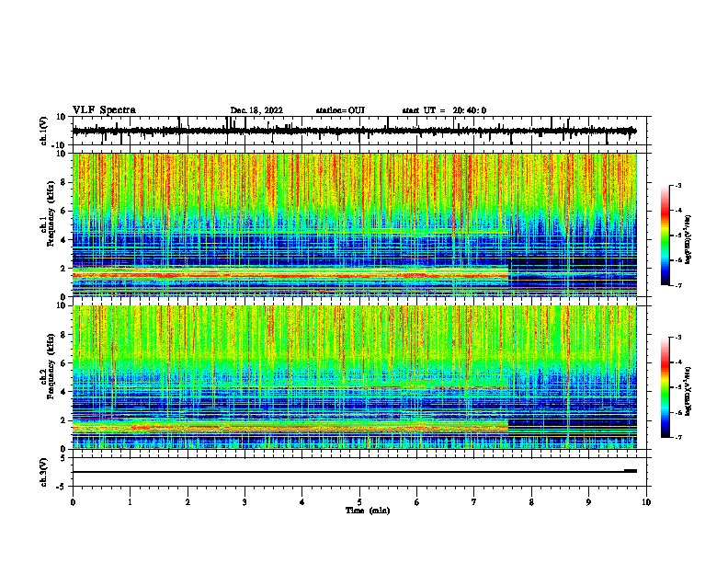
Task: Select the "ch.1(V)" axis label at top
Action: (x=44, y=131)
